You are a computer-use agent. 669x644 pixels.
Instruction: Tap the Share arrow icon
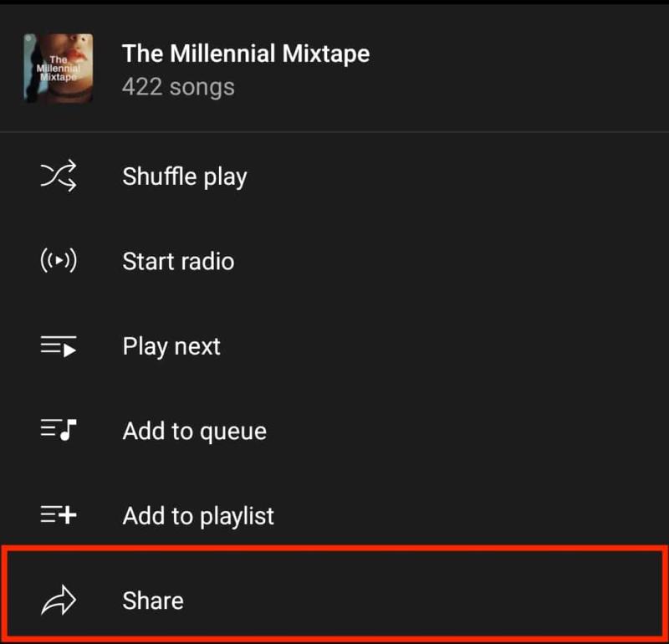coord(59,600)
